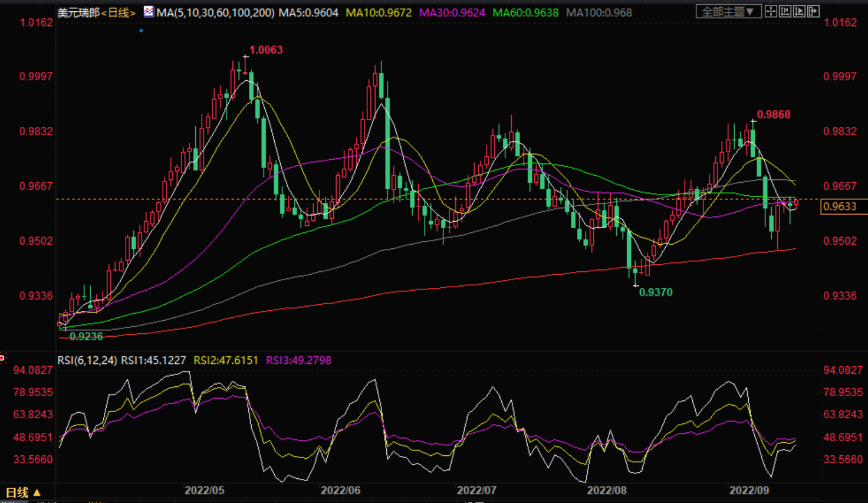Screen dimensions: 868x503
Task: Select the RSI(6,12,24) indicator label
Action: 87,360
